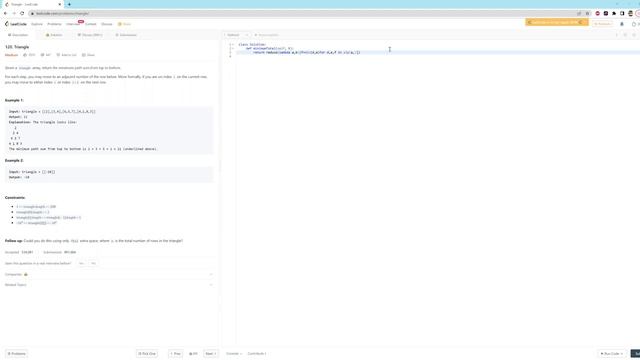The width and height of the screenshot is (640, 360).
Task: Fold the class Solution line in code gutter
Action: tap(233, 44)
